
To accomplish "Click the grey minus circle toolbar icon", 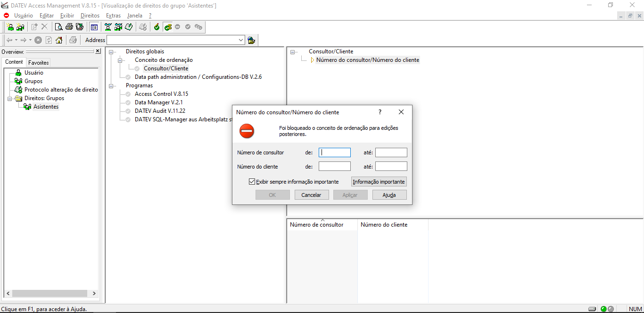I will point(178,27).
